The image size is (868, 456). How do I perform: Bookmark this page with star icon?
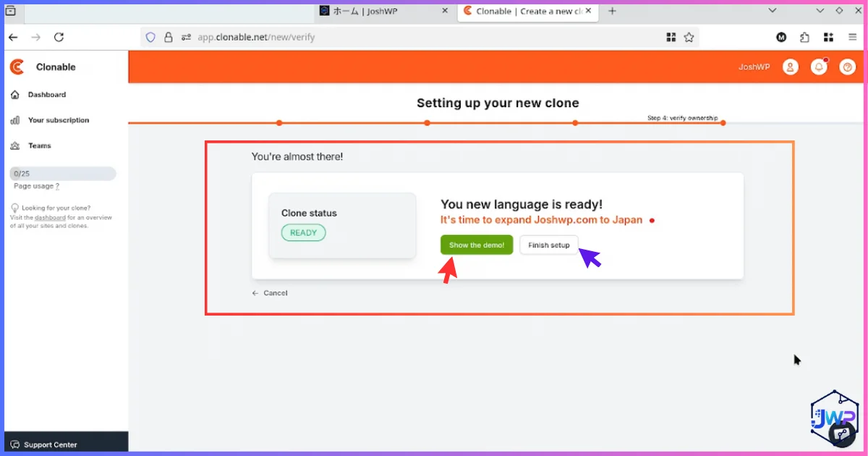689,37
